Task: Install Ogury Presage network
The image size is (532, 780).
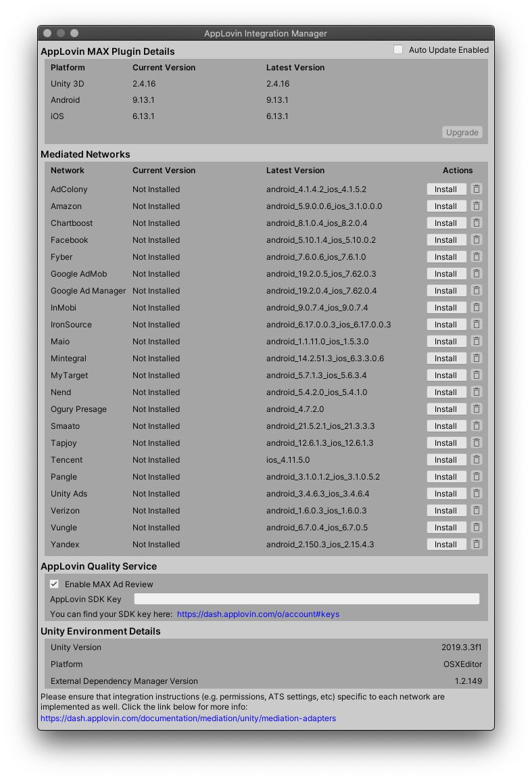Action: click(x=446, y=409)
